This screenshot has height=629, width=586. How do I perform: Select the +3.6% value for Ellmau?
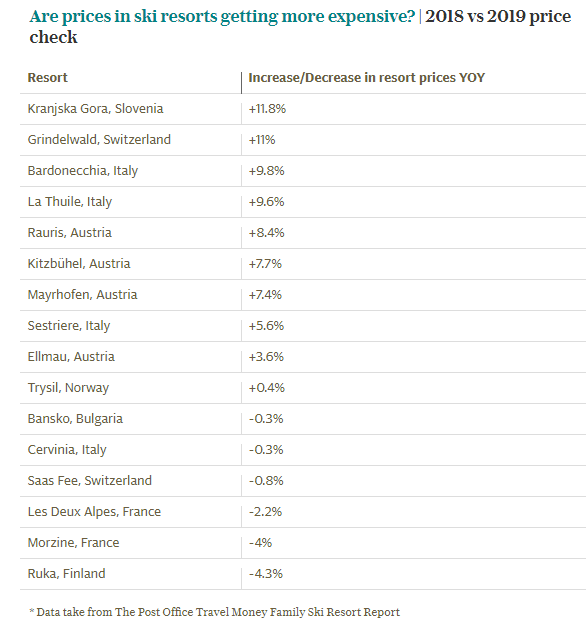(266, 357)
